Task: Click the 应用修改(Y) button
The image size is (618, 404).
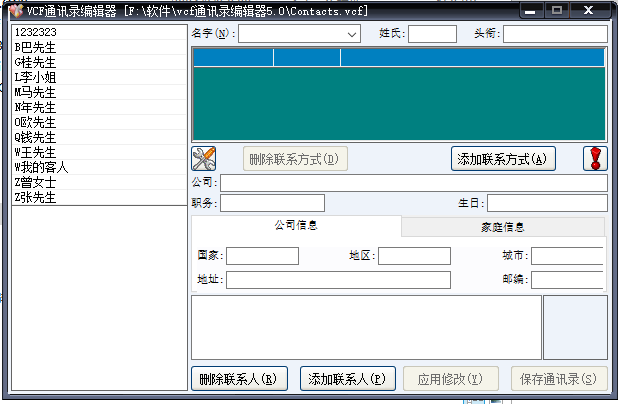Action: 451,379
